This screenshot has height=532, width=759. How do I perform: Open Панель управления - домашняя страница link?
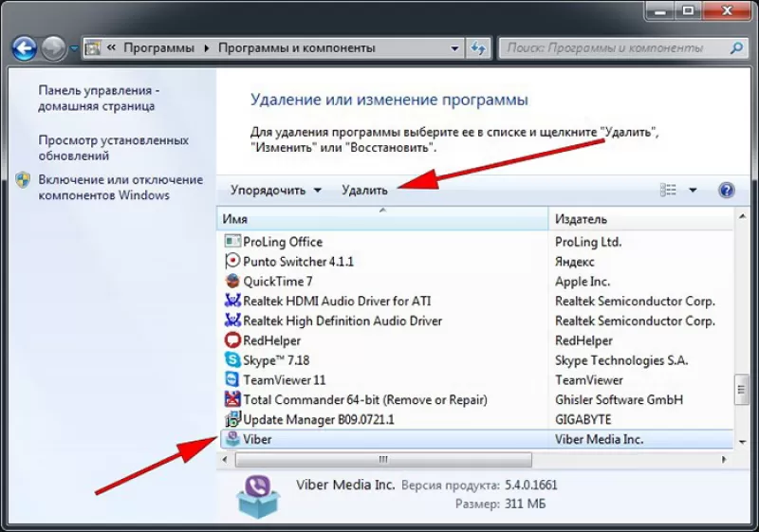(x=99, y=99)
